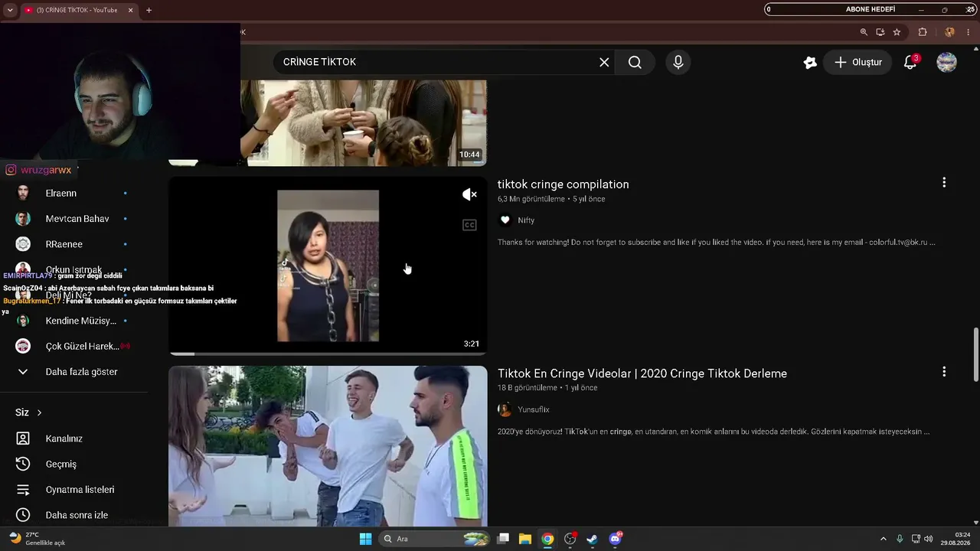The image size is (980, 551).
Task: Open the Chrome three-dot menu
Action: (969, 32)
